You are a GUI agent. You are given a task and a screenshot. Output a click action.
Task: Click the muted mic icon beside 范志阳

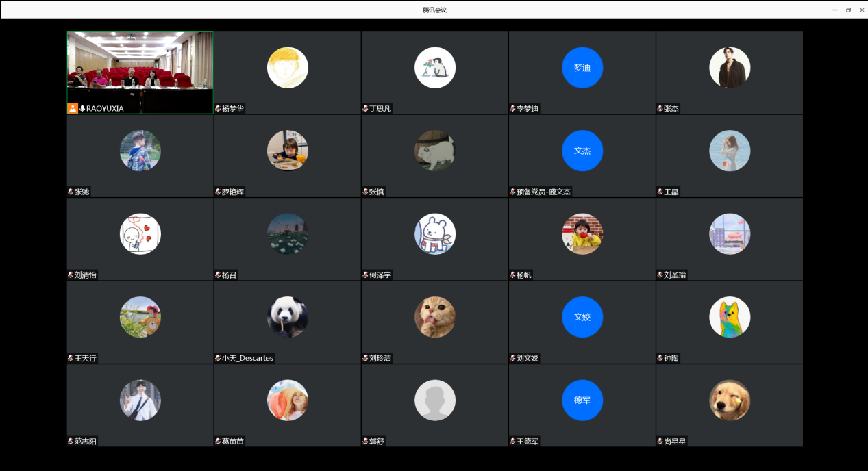[x=71, y=442]
